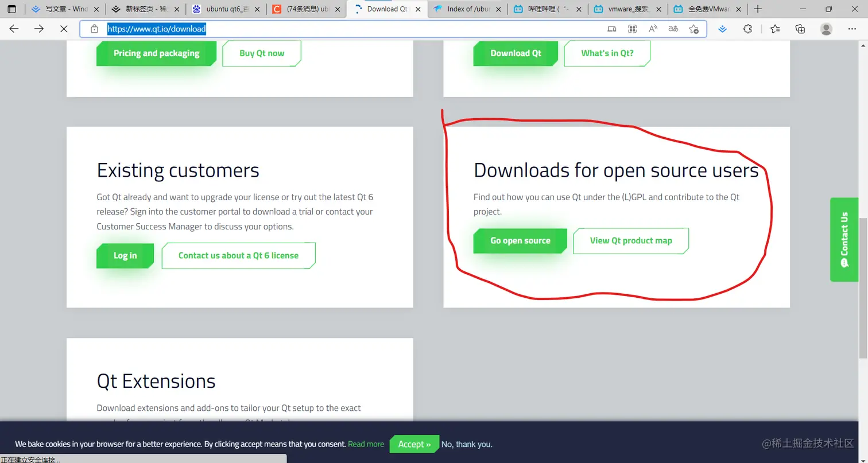Open the tab actions menu icon

(12, 9)
